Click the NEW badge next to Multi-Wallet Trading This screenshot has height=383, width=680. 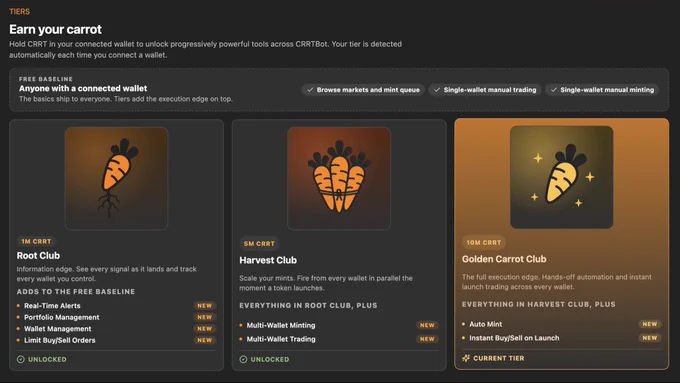tap(427, 339)
